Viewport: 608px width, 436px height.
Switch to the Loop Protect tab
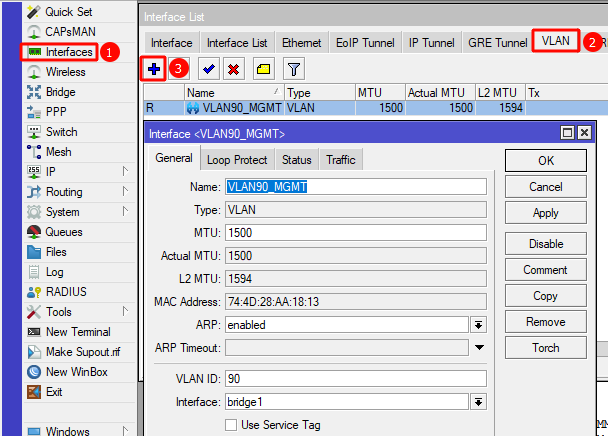click(x=237, y=160)
